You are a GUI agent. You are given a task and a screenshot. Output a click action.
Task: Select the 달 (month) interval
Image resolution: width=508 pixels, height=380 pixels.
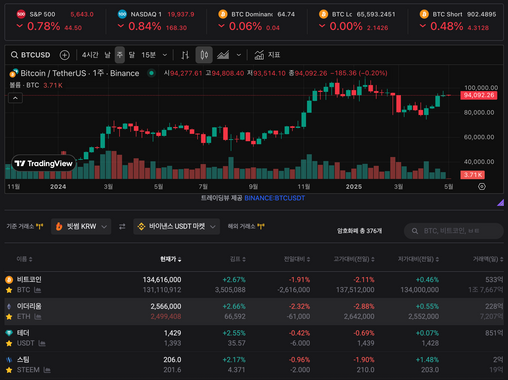pos(132,55)
